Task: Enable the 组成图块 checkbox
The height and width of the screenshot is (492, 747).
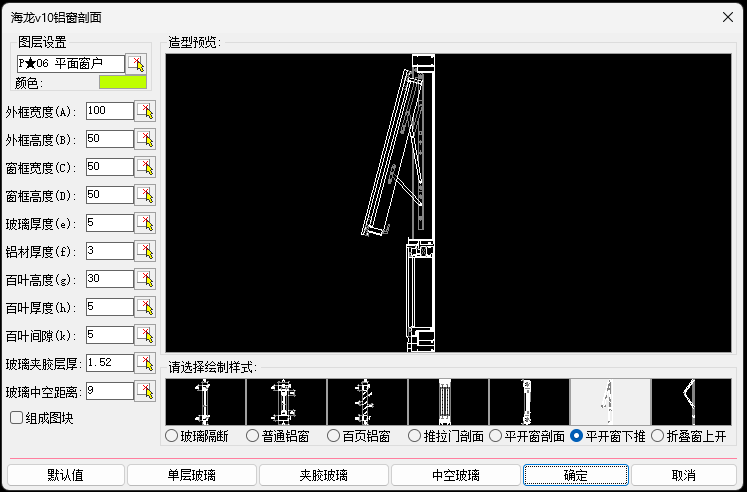Action: [16, 418]
